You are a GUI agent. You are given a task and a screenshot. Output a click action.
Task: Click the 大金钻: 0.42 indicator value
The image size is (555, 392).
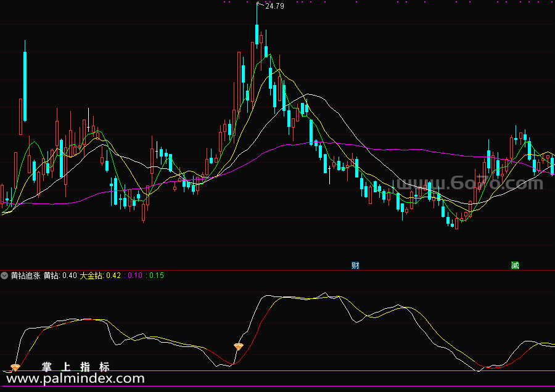100,276
